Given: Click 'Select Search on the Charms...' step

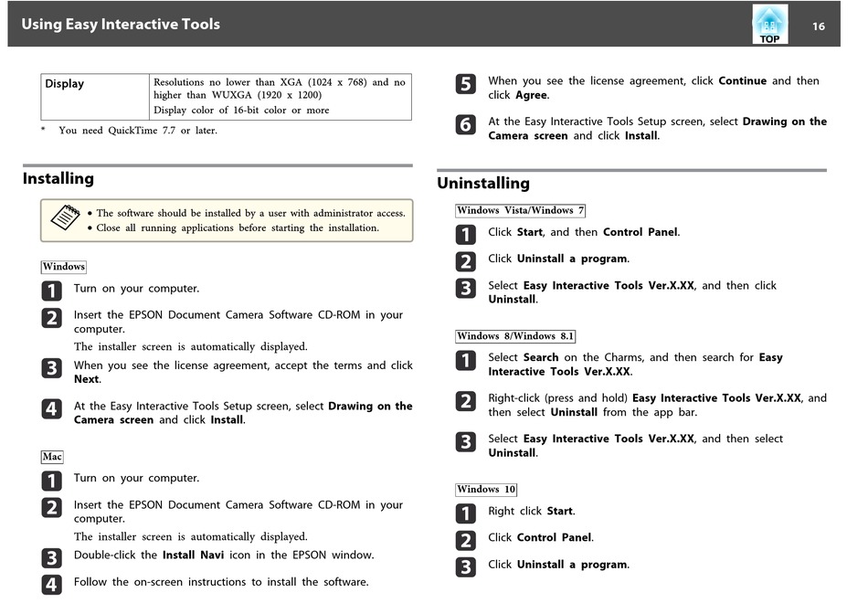Looking at the screenshot, I should coord(636,365).
